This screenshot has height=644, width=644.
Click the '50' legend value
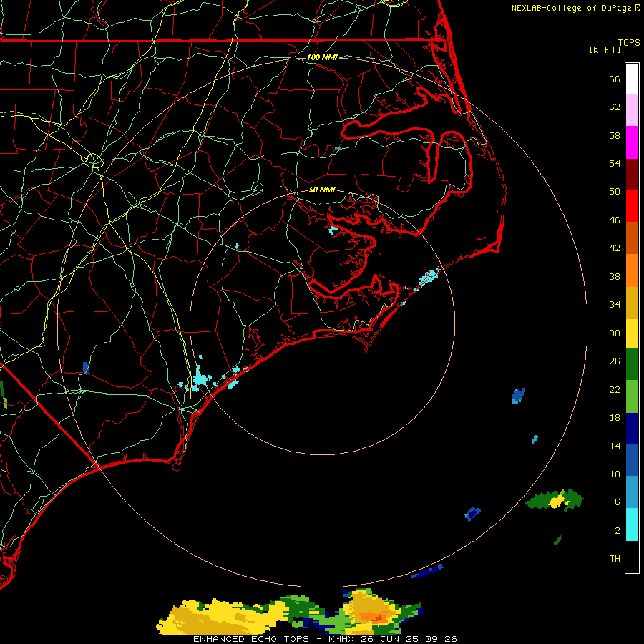click(615, 192)
